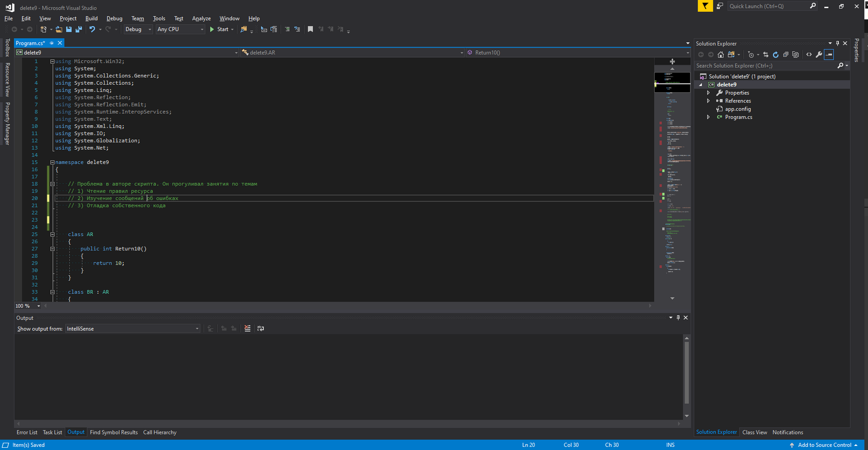The image size is (868, 450).
Task: Open the Debug menu
Action: pyautogui.click(x=114, y=19)
